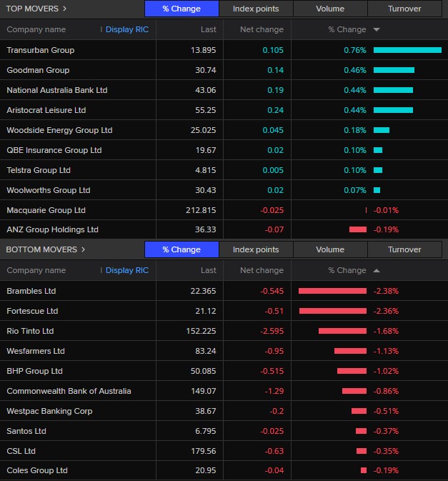The width and height of the screenshot is (448, 481).
Task: Switch Bottom Movers to Index points tab
Action: pyautogui.click(x=256, y=250)
